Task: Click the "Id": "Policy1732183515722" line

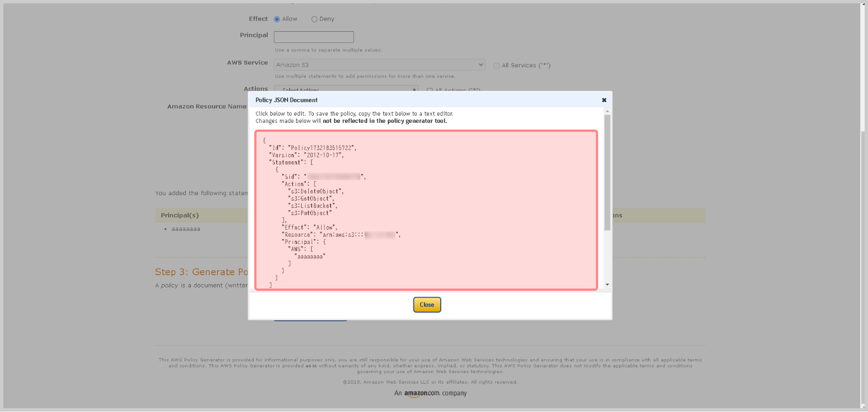Action: click(x=313, y=148)
